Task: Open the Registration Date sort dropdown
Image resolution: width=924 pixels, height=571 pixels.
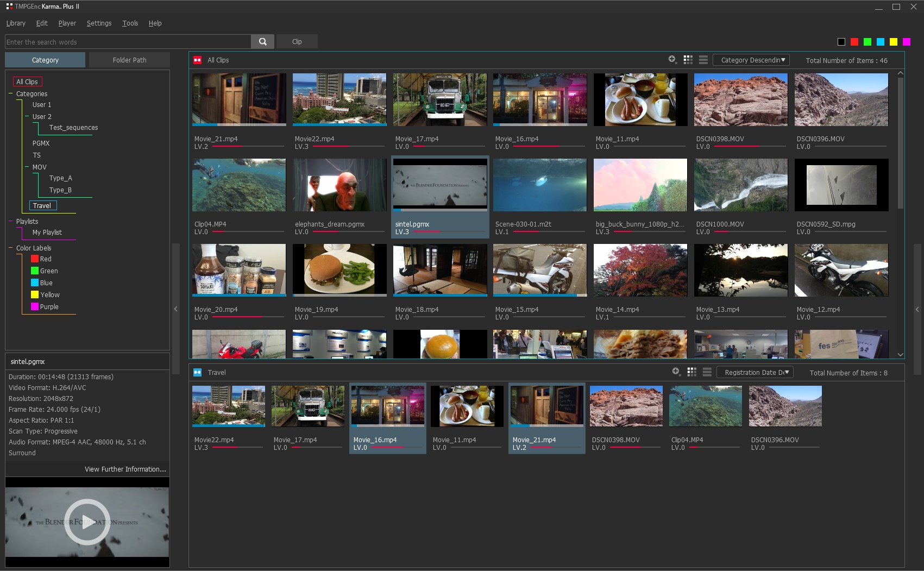Action: tap(755, 372)
